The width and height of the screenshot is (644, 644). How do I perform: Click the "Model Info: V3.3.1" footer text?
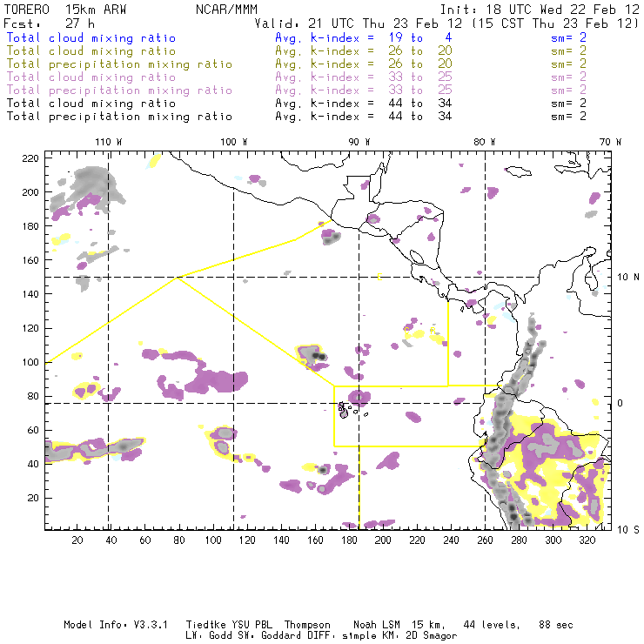[116, 625]
